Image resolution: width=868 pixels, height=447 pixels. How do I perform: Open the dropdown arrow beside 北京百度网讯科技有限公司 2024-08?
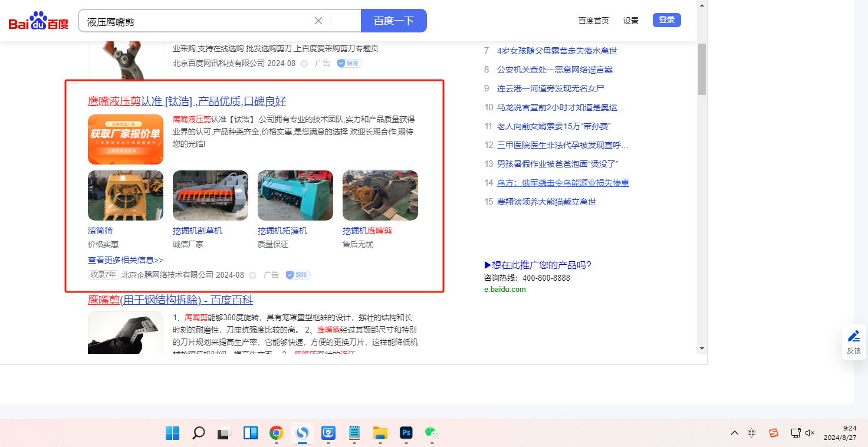(x=304, y=64)
